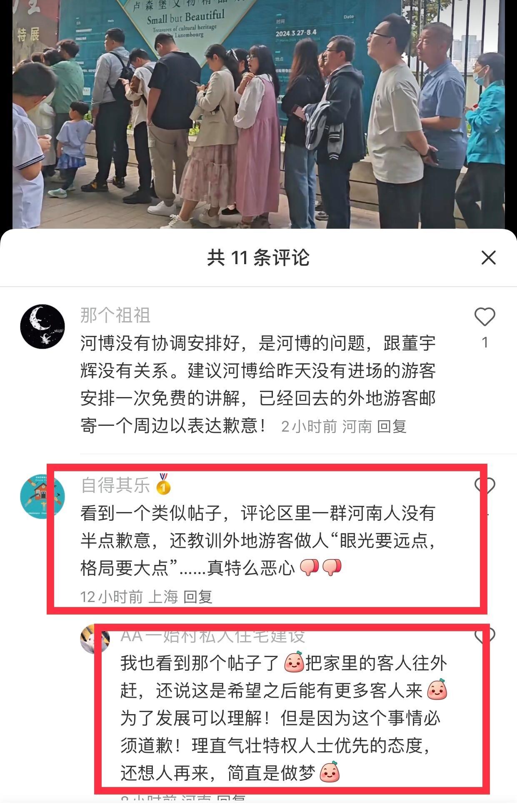Tap the video area above the comments
The image size is (517, 812).
(258, 114)
